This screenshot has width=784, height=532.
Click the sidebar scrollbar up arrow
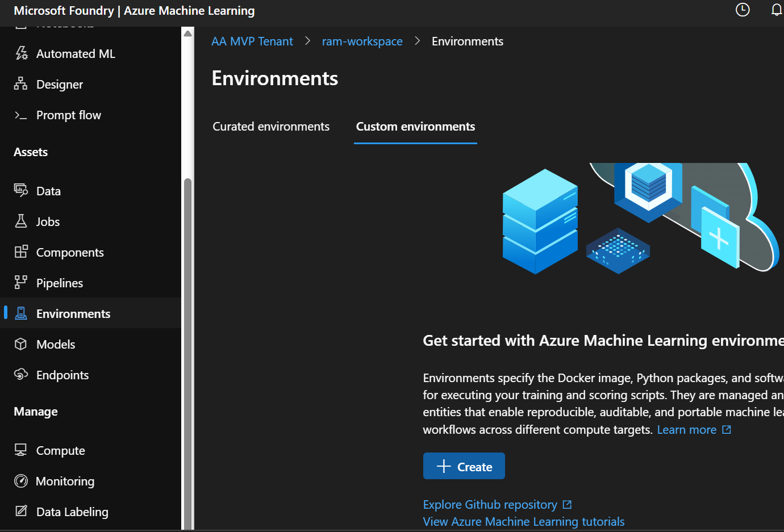click(188, 33)
